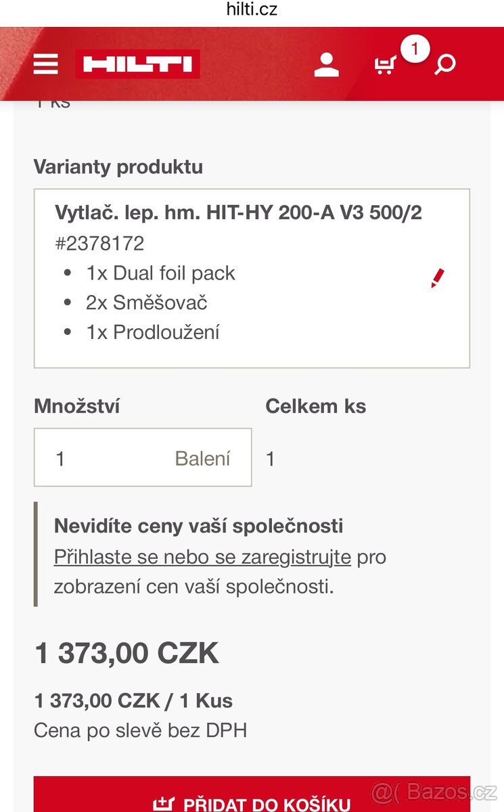Open the search magnifier icon
This screenshot has width=504, height=812.
coord(444,64)
